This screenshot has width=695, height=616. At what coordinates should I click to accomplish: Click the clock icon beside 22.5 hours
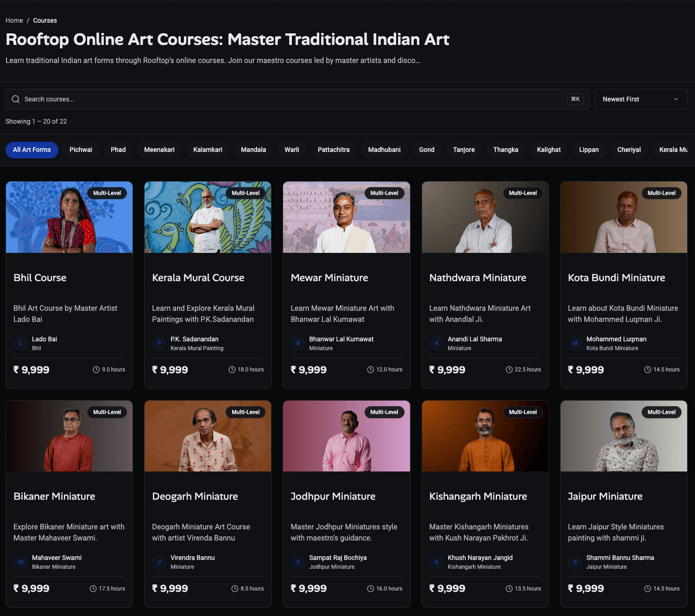click(509, 370)
